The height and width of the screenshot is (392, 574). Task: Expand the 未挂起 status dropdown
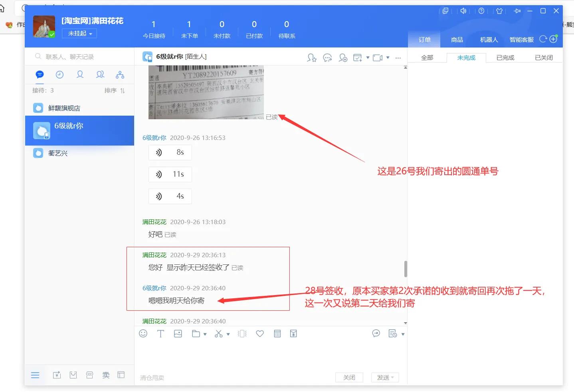(x=79, y=33)
